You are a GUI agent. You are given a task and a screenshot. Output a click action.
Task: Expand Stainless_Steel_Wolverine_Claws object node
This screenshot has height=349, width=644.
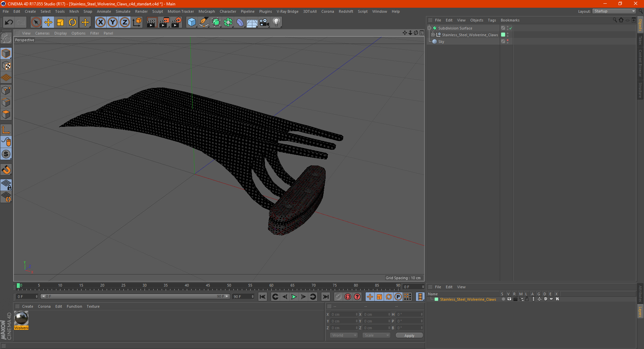pos(433,35)
